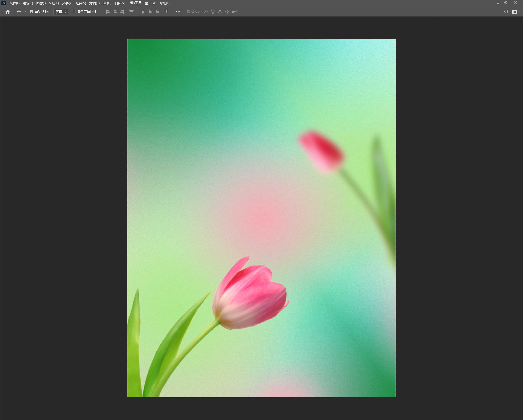This screenshot has height=420, width=523.
Task: Align layers to vertical centers
Action: coord(150,12)
